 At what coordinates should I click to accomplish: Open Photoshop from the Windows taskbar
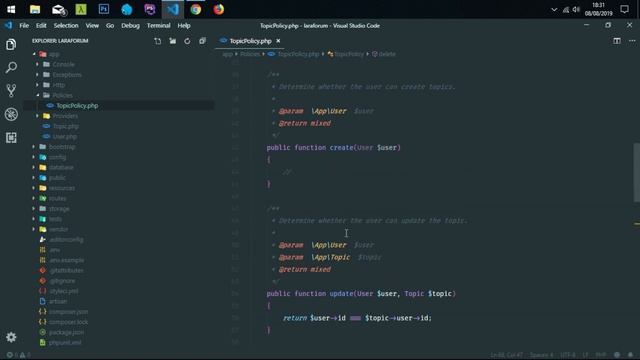tap(104, 9)
